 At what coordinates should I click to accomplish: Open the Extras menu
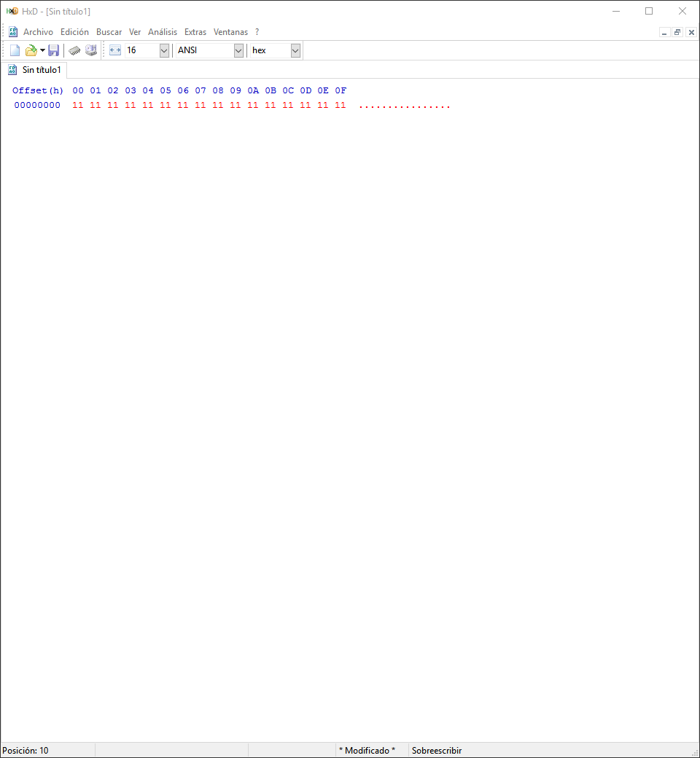[x=195, y=32]
